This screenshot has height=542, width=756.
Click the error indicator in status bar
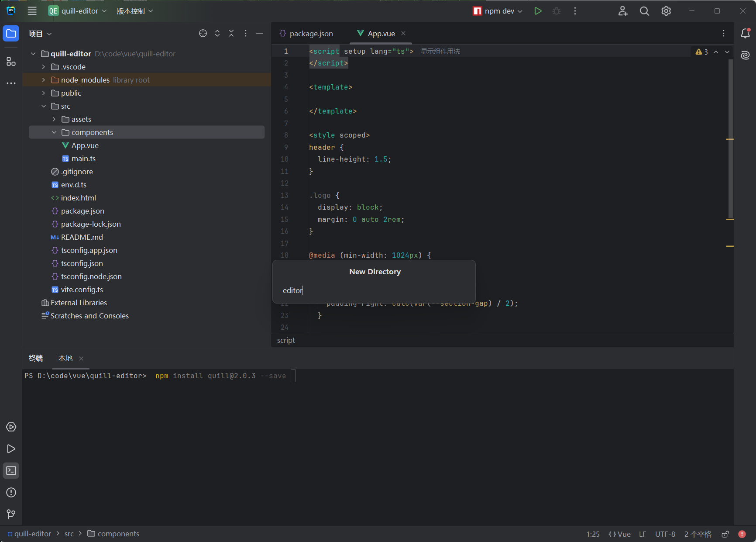coord(742,534)
